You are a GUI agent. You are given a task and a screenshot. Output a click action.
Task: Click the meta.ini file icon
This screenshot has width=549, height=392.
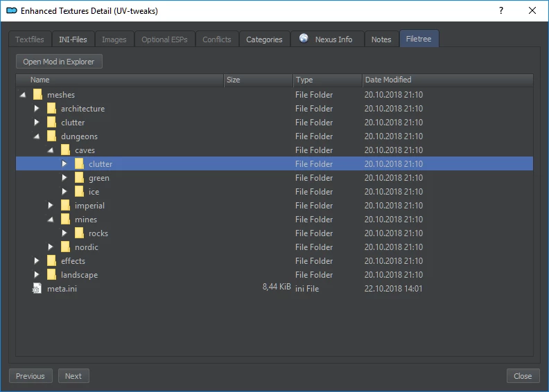click(37, 289)
